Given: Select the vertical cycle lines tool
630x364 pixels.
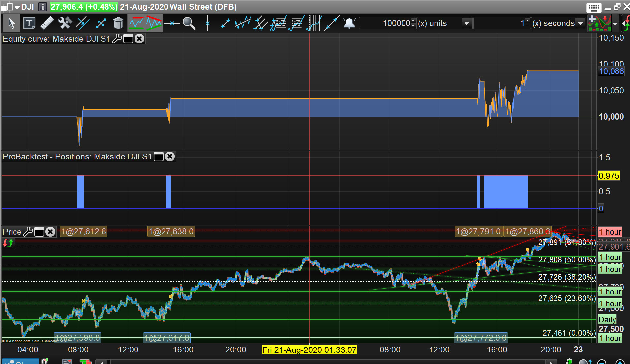Looking at the screenshot, I should [314, 23].
